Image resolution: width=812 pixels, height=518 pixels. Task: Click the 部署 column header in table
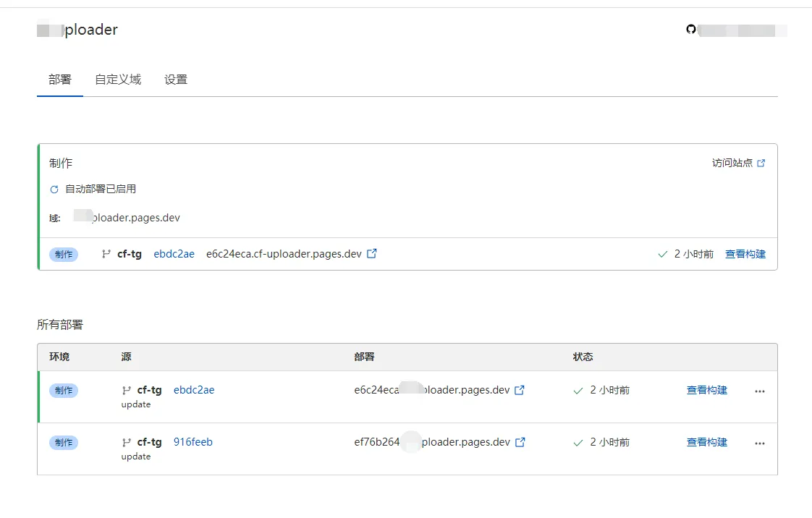(x=365, y=357)
